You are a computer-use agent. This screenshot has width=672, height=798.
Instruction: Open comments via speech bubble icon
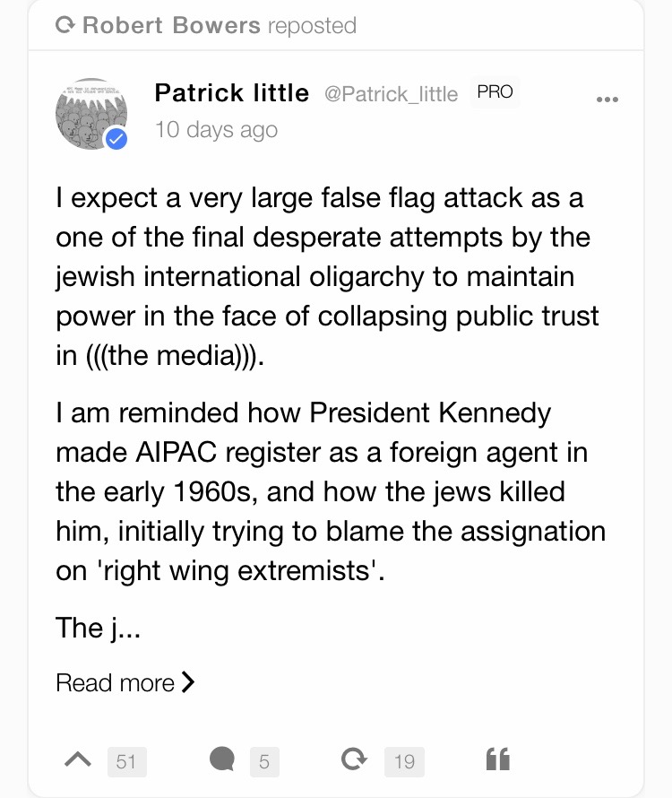(222, 759)
